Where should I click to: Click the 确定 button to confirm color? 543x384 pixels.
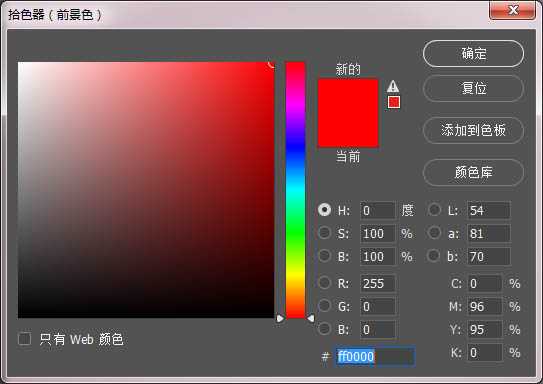pyautogui.click(x=473, y=54)
